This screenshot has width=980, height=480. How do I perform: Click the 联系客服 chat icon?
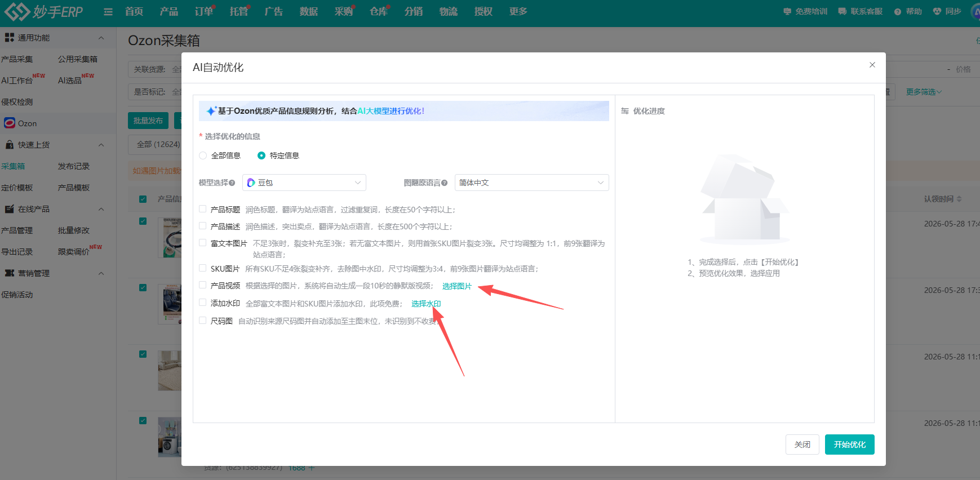(x=842, y=11)
